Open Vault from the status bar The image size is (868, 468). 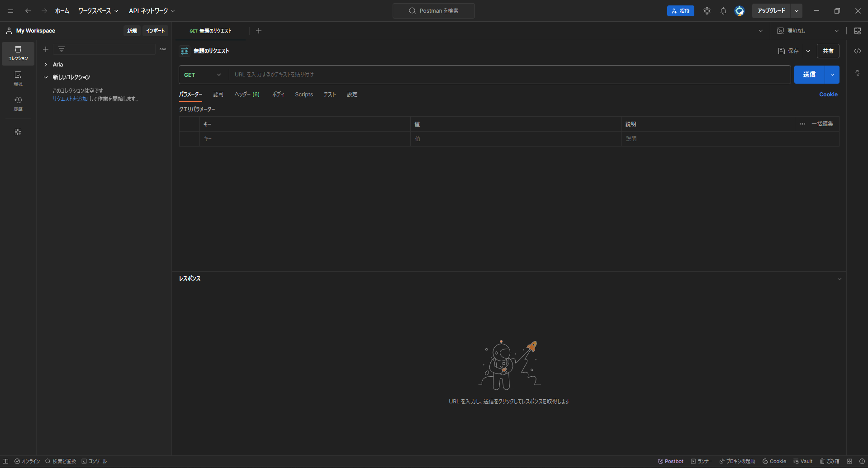click(803, 461)
